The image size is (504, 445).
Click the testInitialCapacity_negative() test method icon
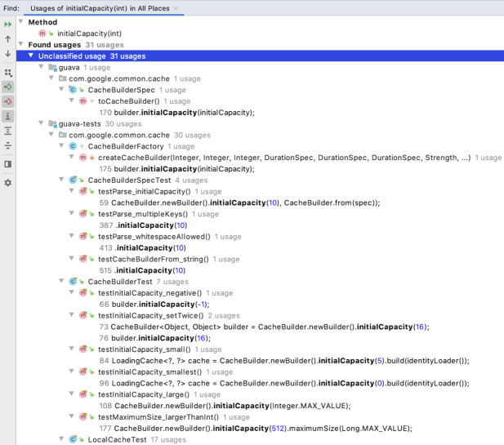[83, 292]
